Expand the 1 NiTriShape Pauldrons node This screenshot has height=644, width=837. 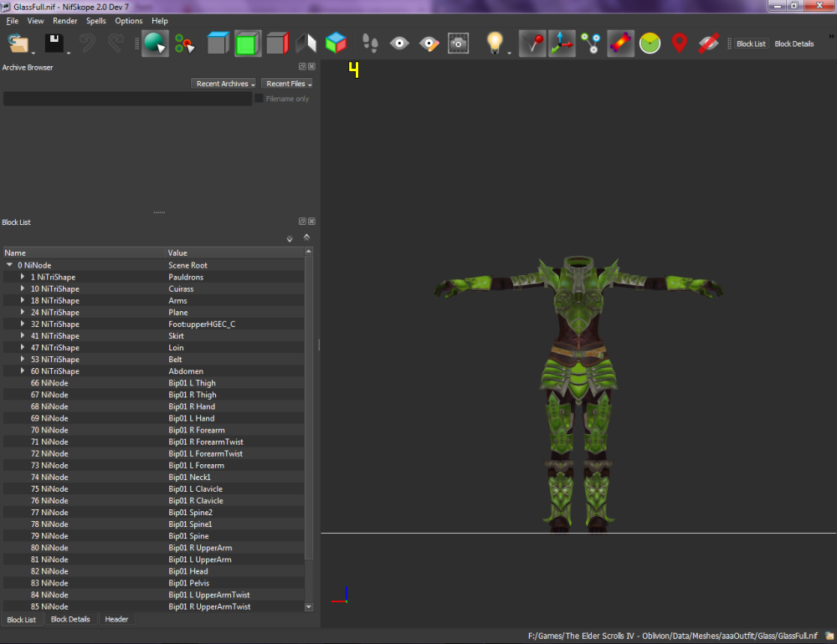tap(22, 277)
